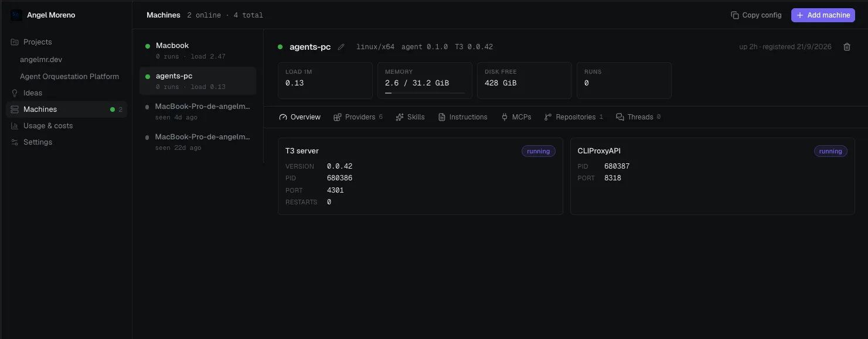Click the Instructions document icon
868x339 pixels.
pyautogui.click(x=442, y=117)
